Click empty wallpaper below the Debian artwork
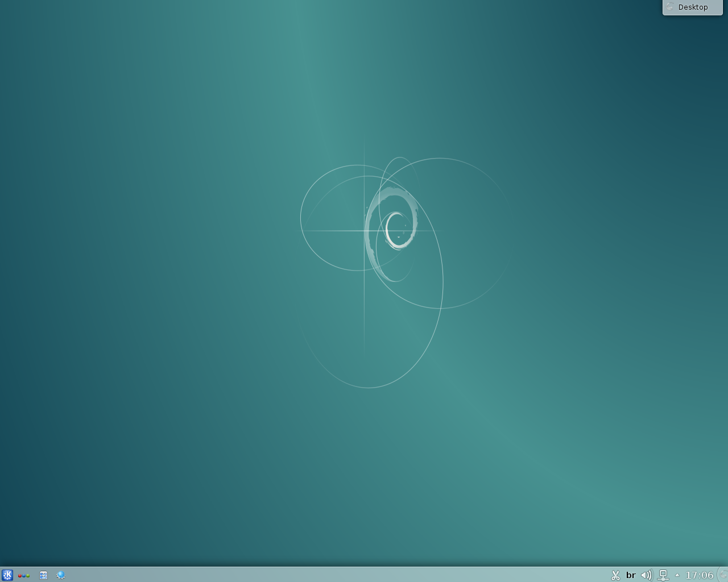 (x=370, y=466)
